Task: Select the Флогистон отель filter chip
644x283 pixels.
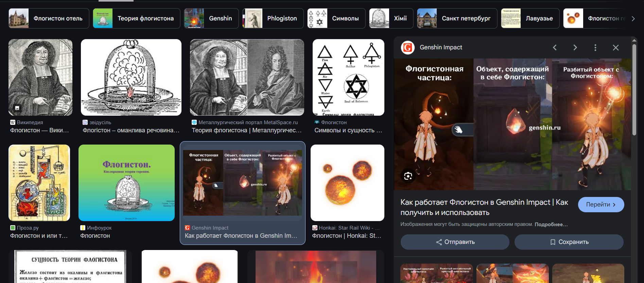Action: click(49, 18)
